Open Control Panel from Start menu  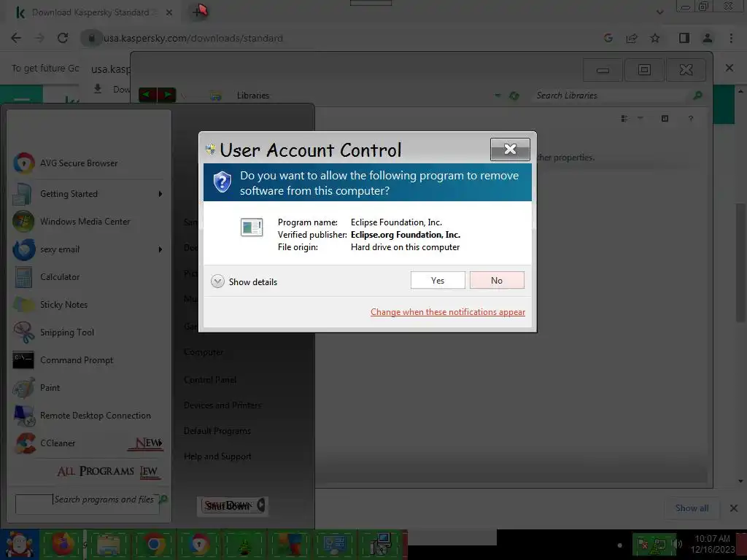(x=210, y=379)
